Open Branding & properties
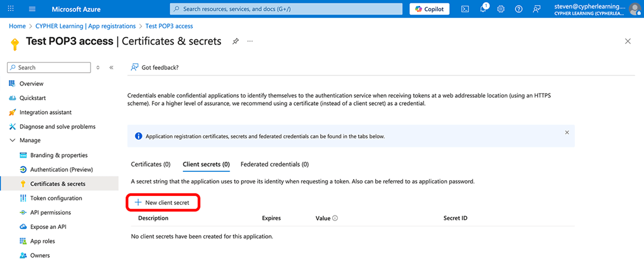Viewport: 644px width, 263px height. (x=59, y=156)
